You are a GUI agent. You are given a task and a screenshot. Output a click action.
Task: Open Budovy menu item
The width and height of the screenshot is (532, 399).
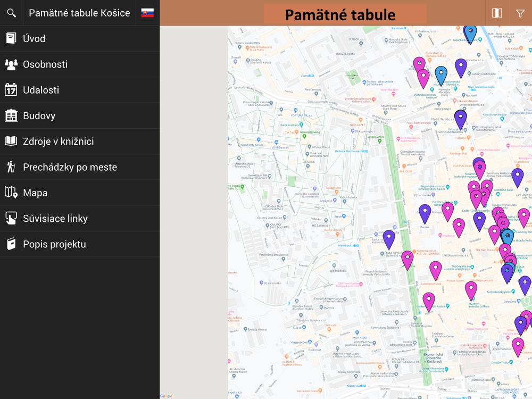pyautogui.click(x=80, y=115)
